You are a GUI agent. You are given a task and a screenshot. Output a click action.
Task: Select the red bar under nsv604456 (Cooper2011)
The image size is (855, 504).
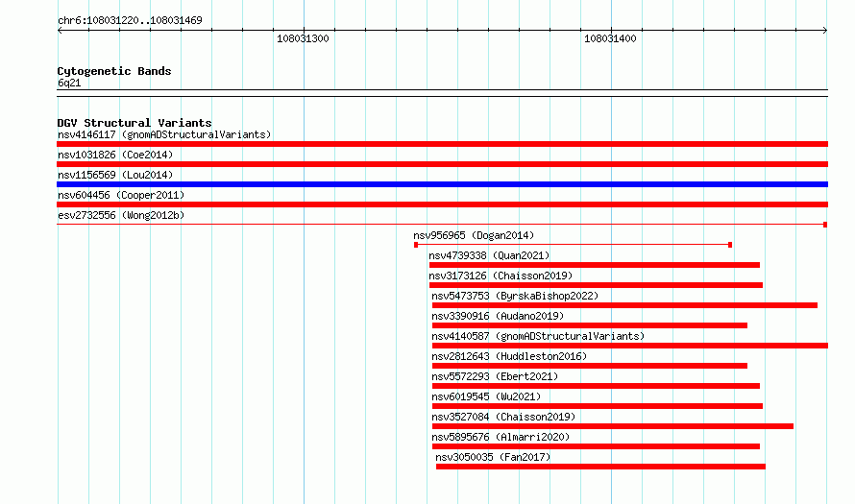442,204
